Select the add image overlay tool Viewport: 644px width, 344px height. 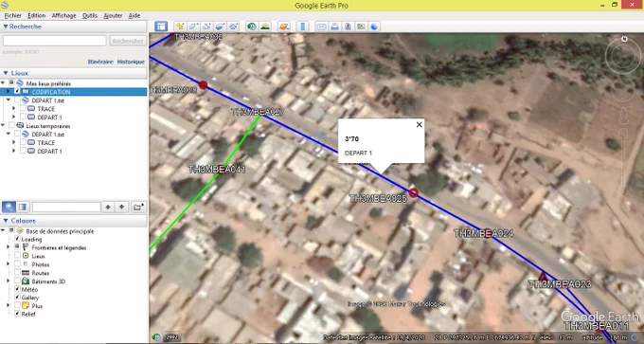point(220,27)
